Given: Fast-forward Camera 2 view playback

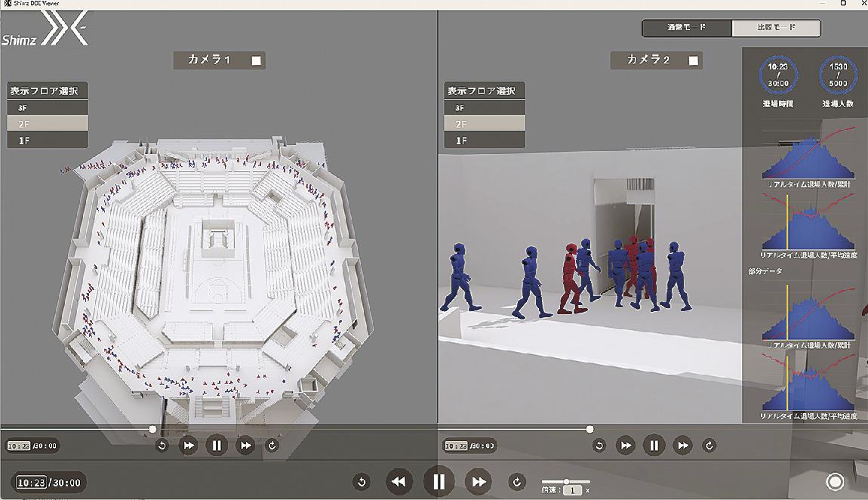Looking at the screenshot, I should pos(682,445).
